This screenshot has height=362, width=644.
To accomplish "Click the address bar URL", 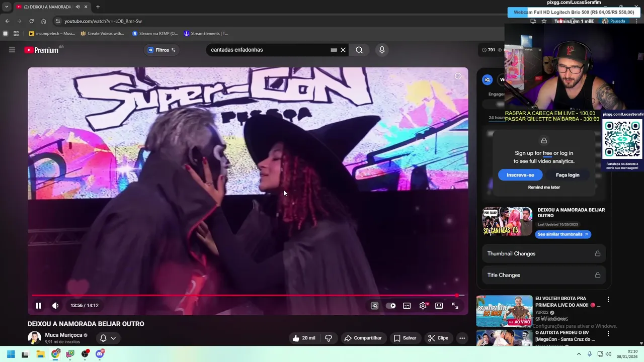I will tap(103, 21).
